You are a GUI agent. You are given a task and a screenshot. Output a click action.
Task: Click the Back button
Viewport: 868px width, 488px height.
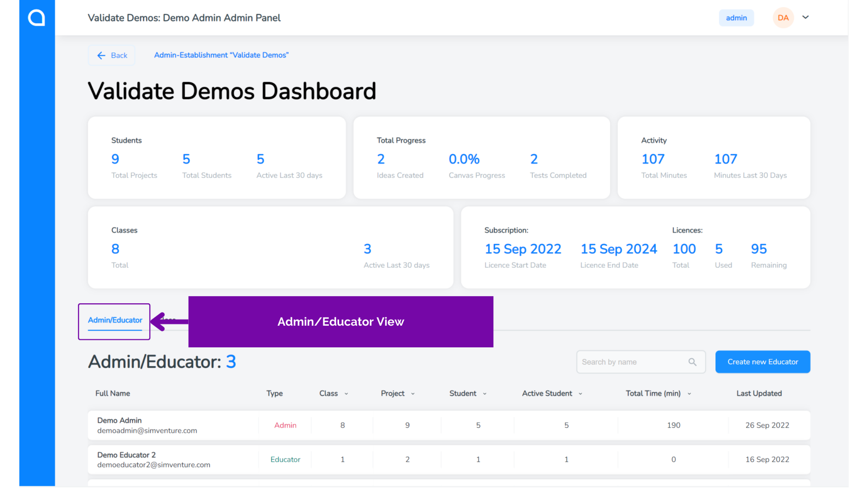pyautogui.click(x=111, y=55)
